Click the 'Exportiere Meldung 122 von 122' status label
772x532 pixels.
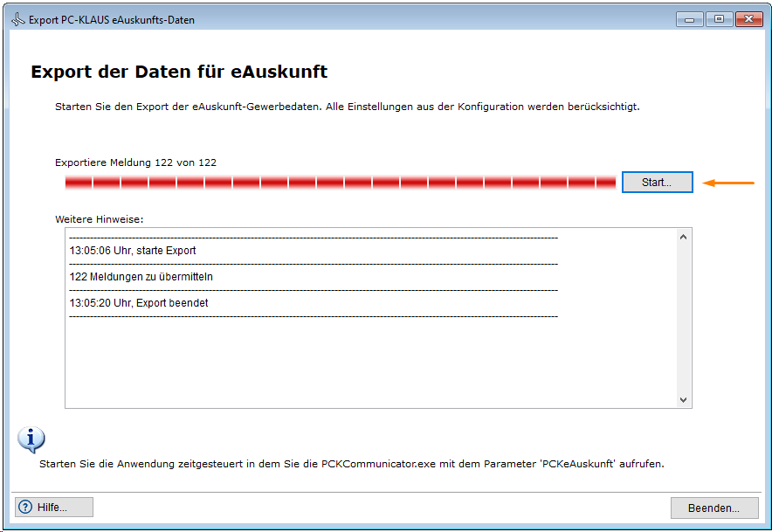click(x=135, y=162)
